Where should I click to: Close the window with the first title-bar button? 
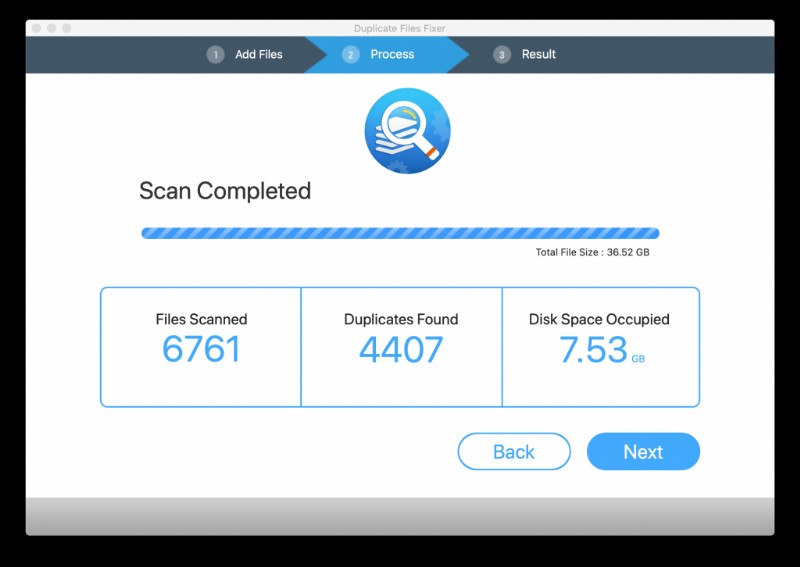click(36, 28)
